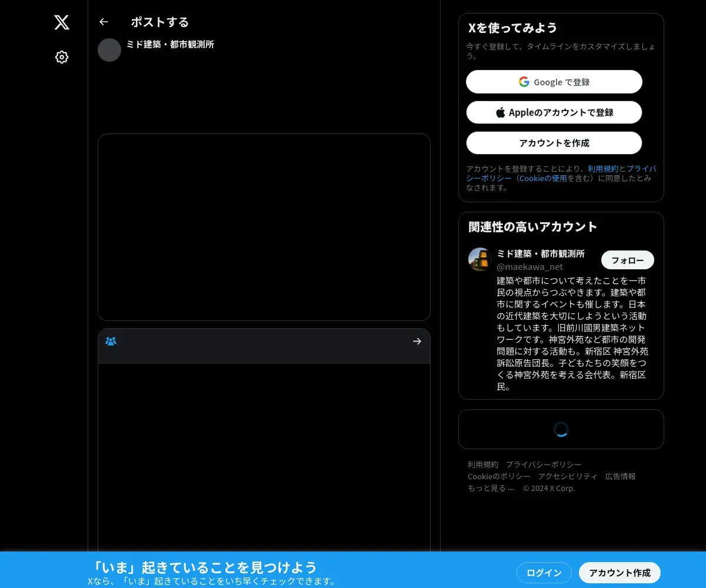Open Cookieの使用 link in signup notice
706x588 pixels.
(543, 178)
